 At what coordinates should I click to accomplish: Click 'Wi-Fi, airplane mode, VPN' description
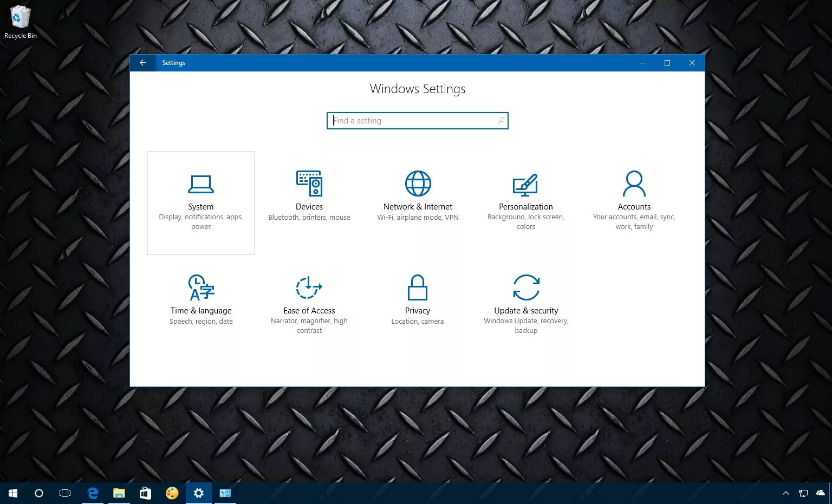(418, 218)
